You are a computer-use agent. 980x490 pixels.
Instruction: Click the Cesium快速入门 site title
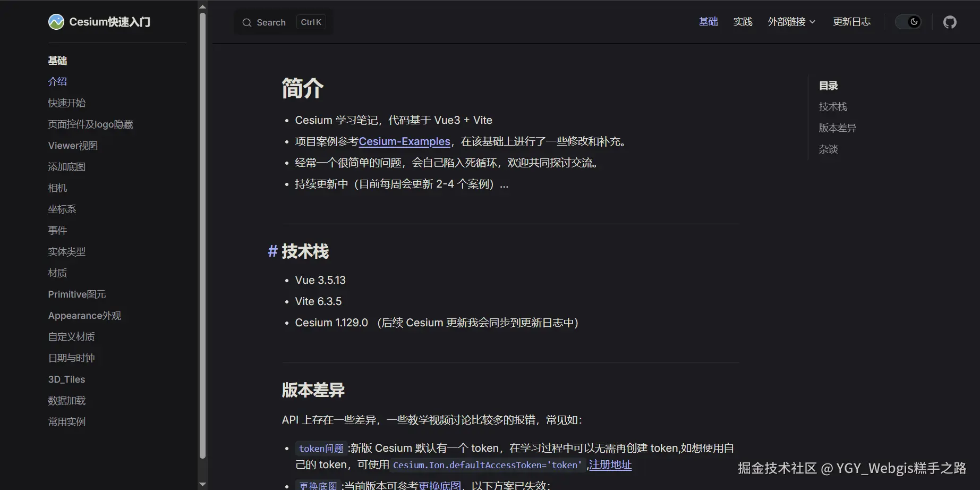(x=110, y=22)
